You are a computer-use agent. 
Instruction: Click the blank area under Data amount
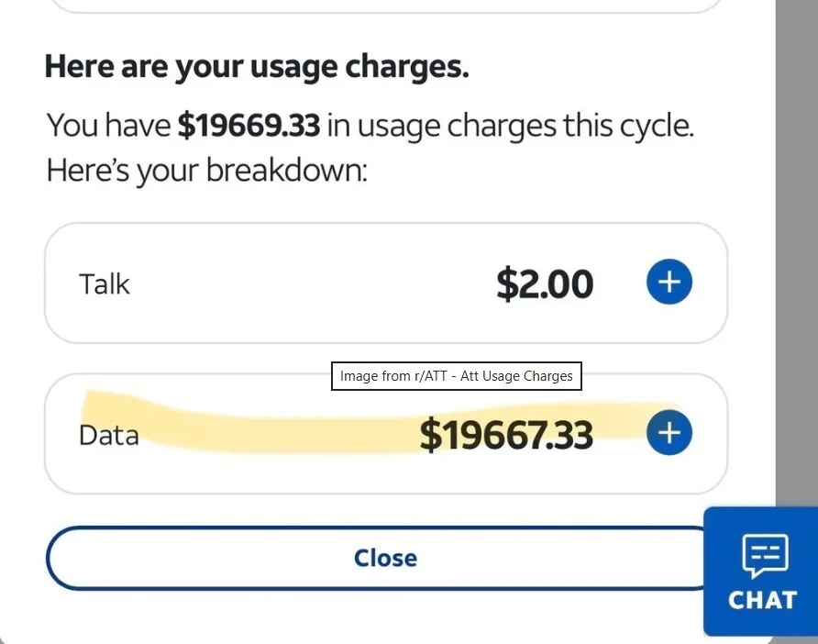pyautogui.click(x=506, y=474)
